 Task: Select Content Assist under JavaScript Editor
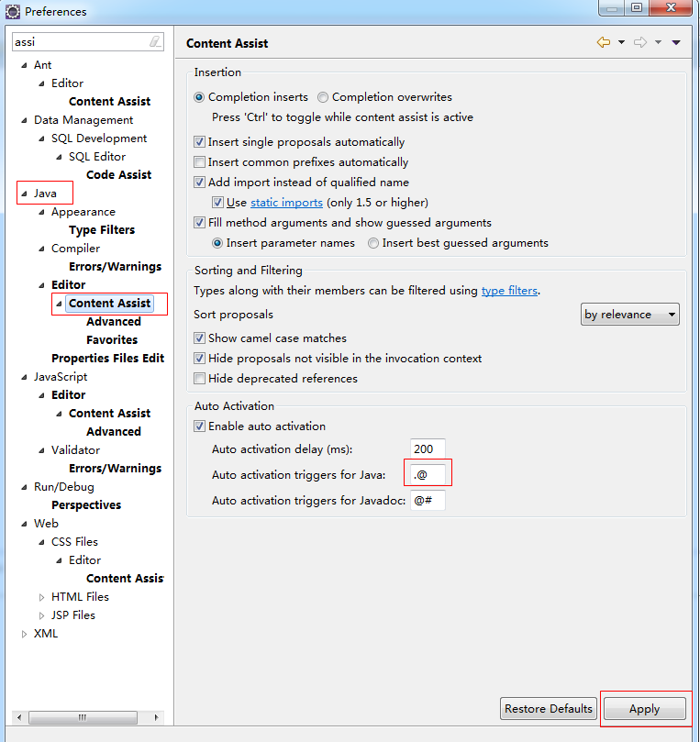[110, 413]
